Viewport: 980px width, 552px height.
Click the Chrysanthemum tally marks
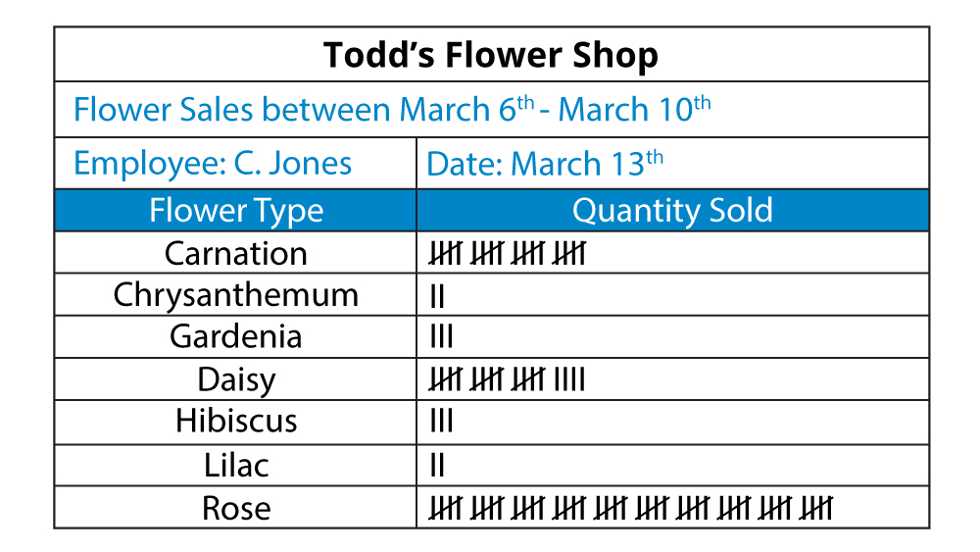(437, 296)
